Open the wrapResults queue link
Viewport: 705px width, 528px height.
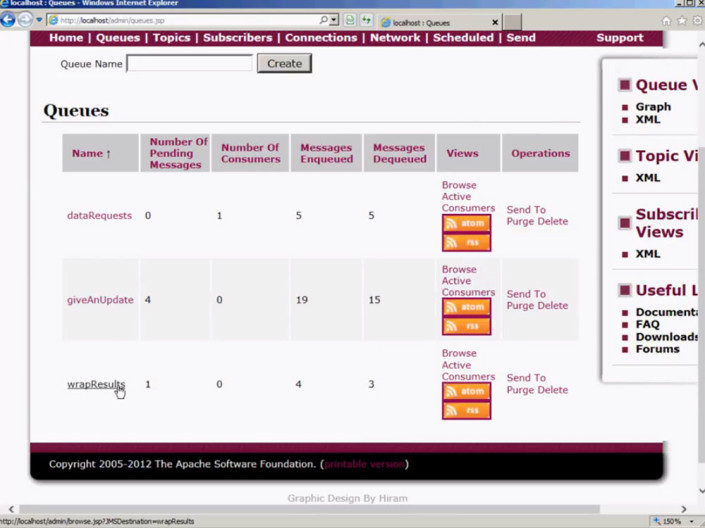click(95, 384)
